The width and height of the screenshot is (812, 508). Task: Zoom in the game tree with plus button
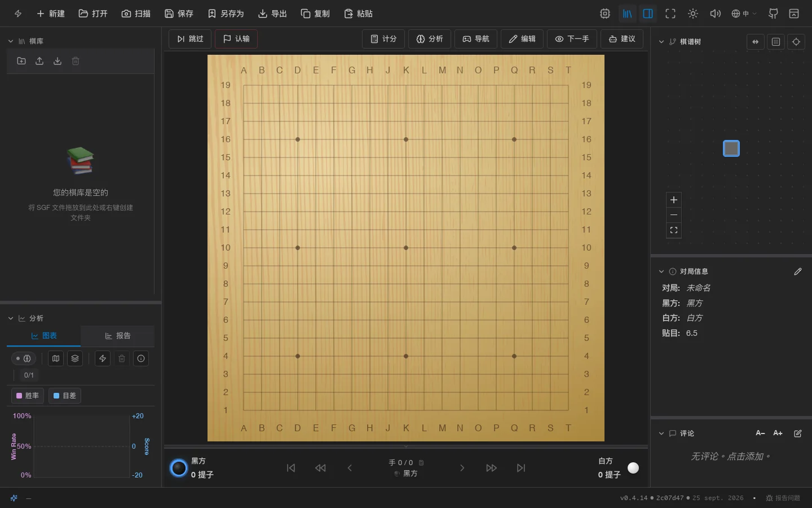674,200
